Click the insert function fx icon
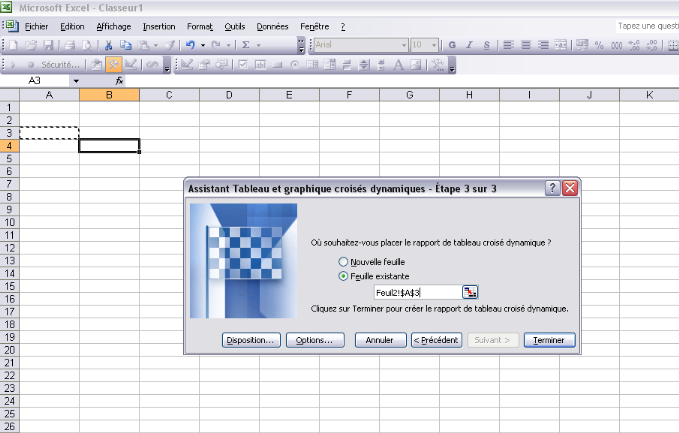 [x=119, y=80]
